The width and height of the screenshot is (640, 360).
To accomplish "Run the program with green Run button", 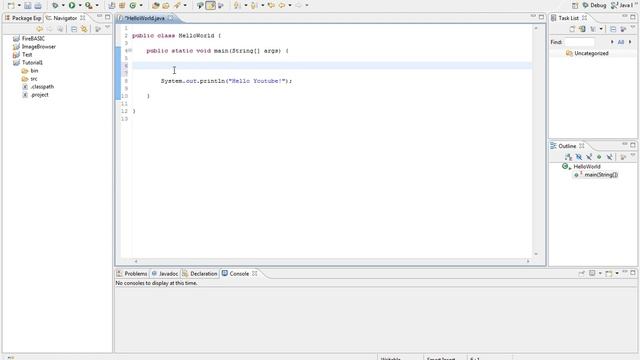I will [x=72, y=5].
